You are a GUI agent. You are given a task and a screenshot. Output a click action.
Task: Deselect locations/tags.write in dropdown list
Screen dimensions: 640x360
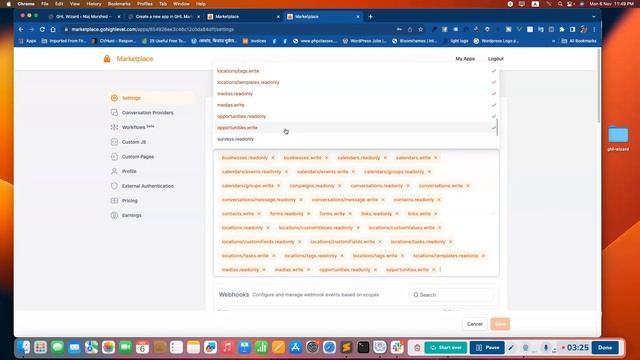[x=356, y=71]
